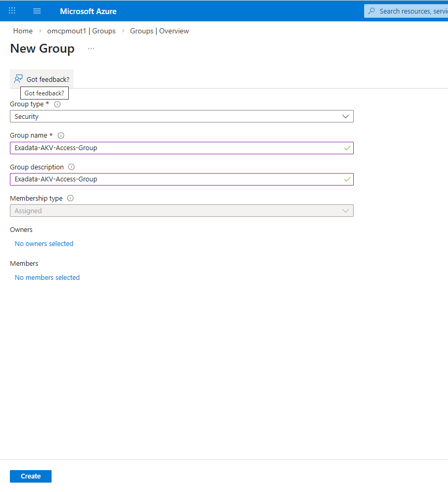Click No members selected to add members

coord(47,277)
